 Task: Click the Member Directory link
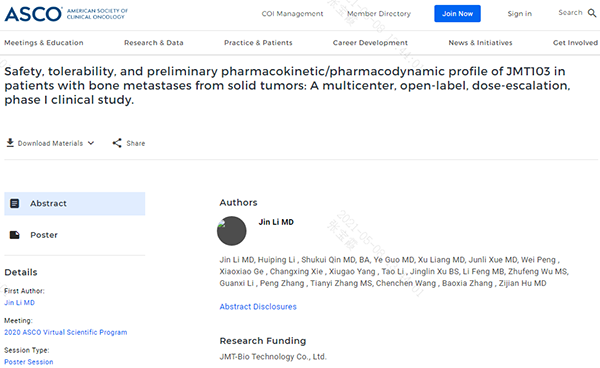(379, 14)
